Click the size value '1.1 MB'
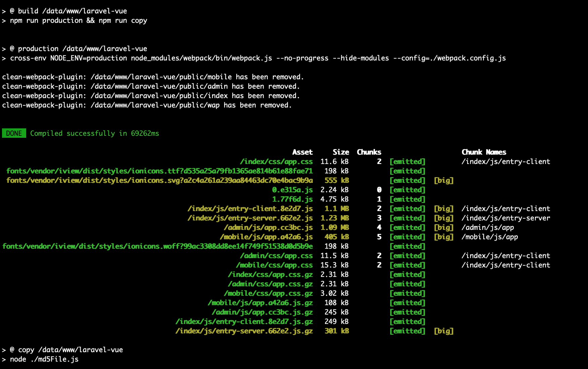Screen dimensions: 588x369 pyautogui.click(x=337, y=209)
